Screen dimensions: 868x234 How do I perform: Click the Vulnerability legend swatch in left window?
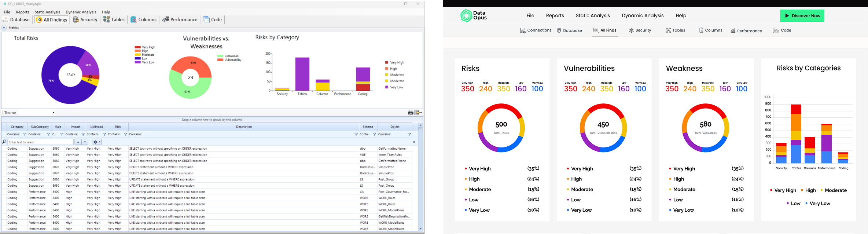[220, 60]
